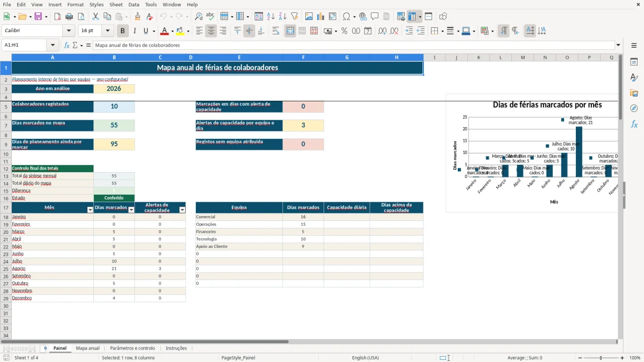
Task: Click the Insert Comment icon
Action: click(375, 17)
